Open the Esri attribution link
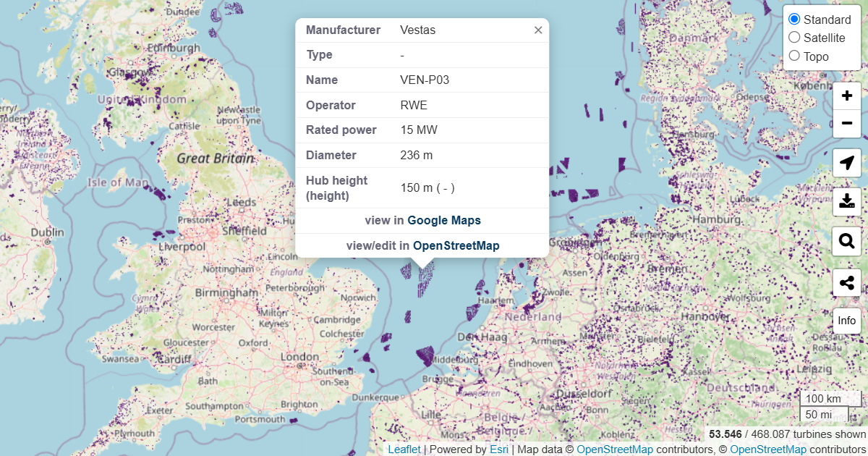Screen dimensions: 868x456 click(499, 449)
